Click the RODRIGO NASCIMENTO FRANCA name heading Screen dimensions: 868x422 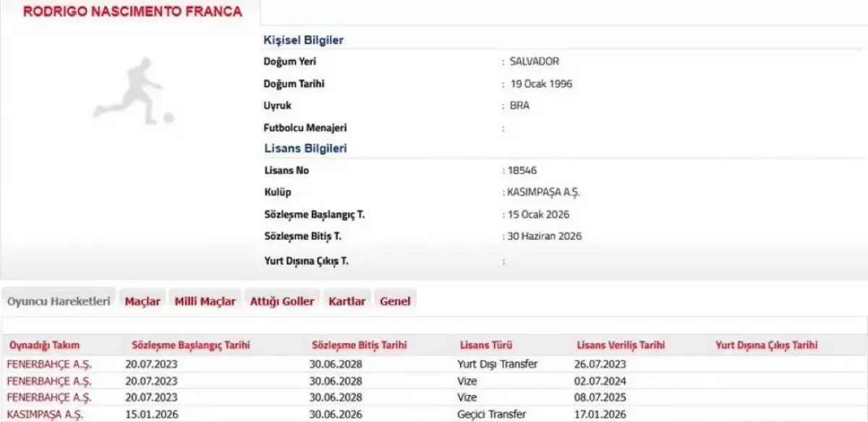tap(132, 12)
